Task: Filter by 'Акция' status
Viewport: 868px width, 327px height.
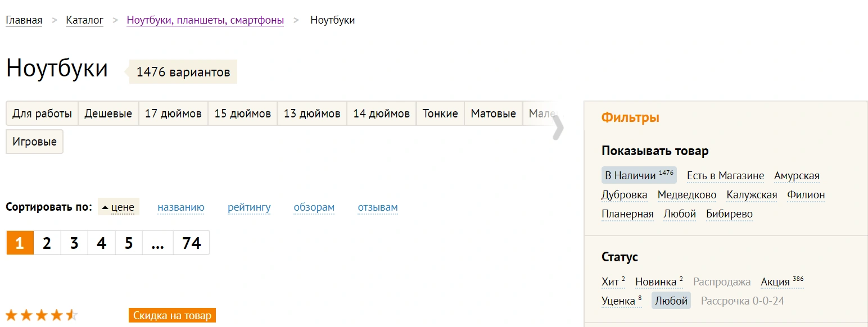Action: pyautogui.click(x=775, y=282)
